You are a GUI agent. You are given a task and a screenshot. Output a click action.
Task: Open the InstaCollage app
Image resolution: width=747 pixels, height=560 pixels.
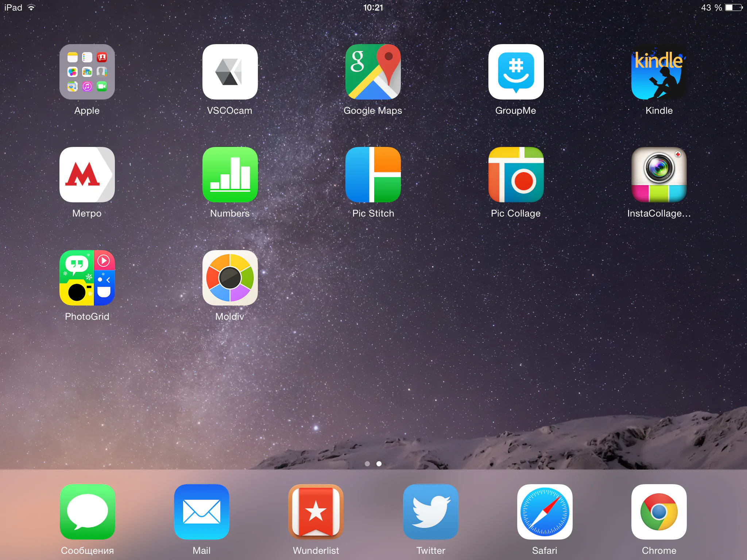(x=659, y=175)
